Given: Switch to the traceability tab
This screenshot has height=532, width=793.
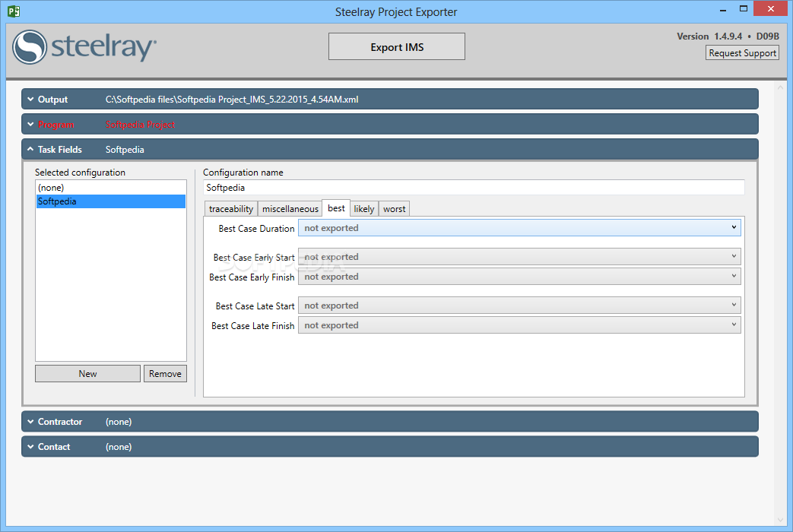Looking at the screenshot, I should [x=231, y=209].
